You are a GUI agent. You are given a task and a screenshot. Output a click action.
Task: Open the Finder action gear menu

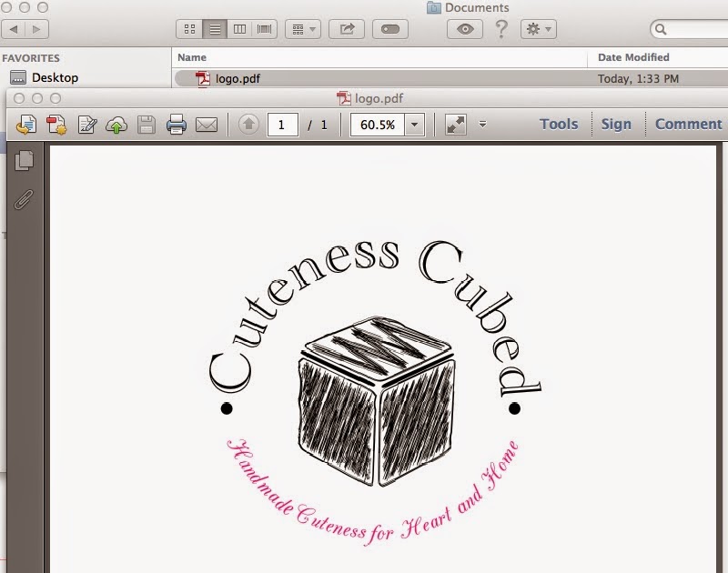click(537, 28)
